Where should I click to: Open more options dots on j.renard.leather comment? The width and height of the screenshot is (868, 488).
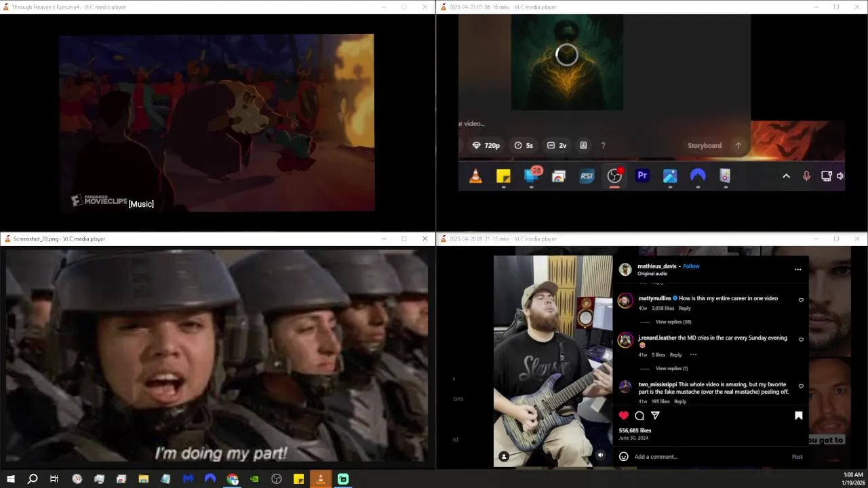(693, 354)
